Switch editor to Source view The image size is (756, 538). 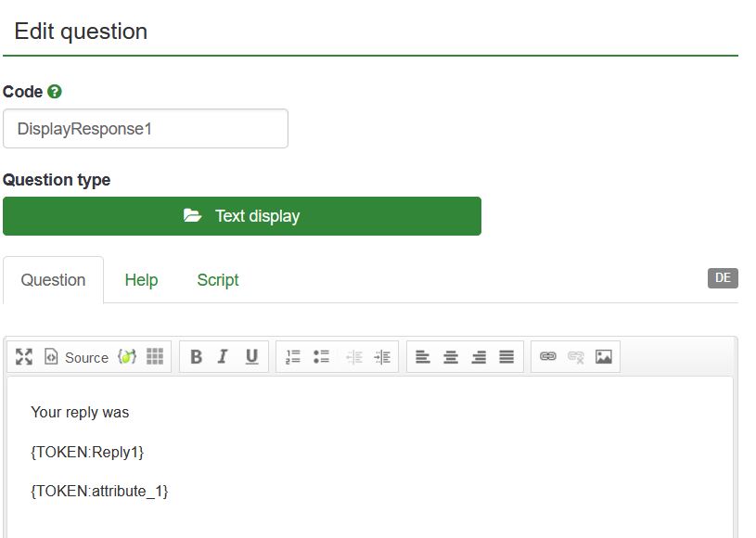(77, 357)
